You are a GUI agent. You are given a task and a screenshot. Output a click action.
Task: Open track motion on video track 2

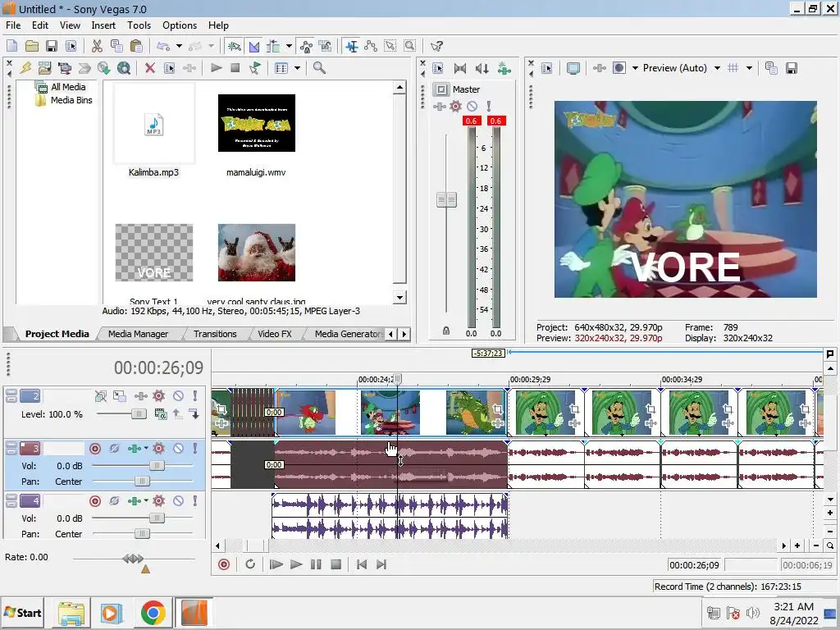pos(120,396)
